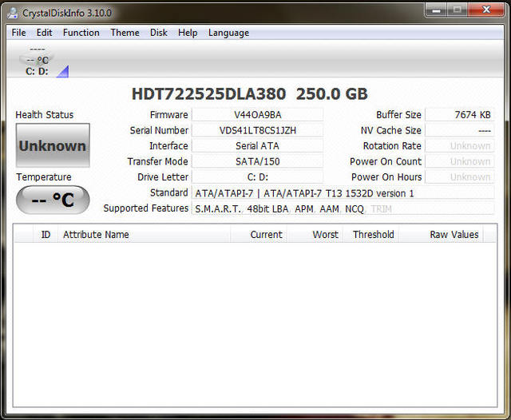Open the Disk menu
Viewport: 511px width, 420px height.
click(x=159, y=33)
